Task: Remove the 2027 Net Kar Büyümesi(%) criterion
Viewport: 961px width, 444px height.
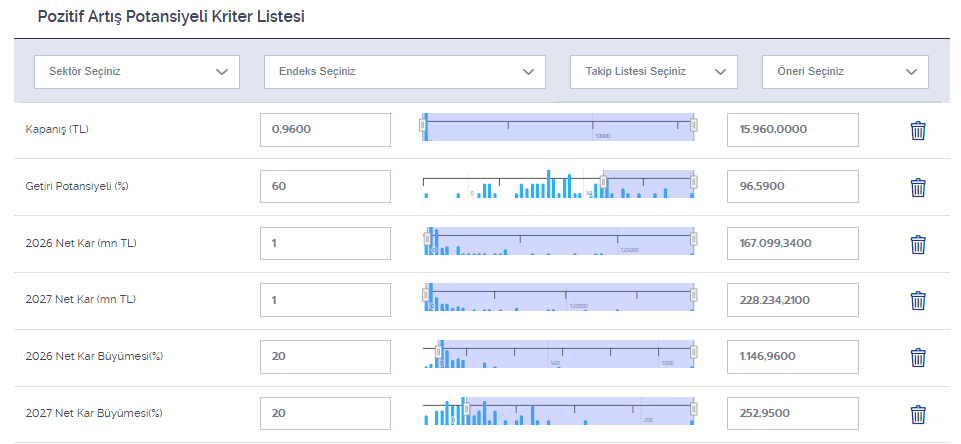Action: coord(918,415)
